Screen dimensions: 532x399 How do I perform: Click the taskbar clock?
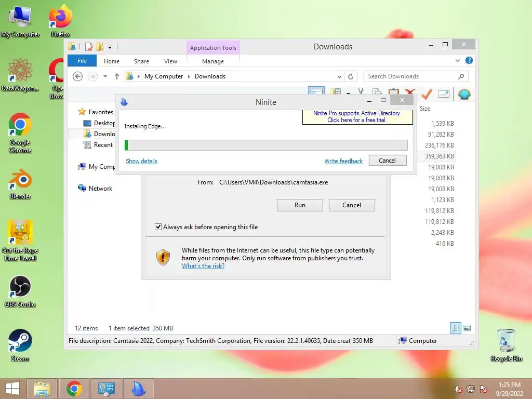(x=510, y=389)
